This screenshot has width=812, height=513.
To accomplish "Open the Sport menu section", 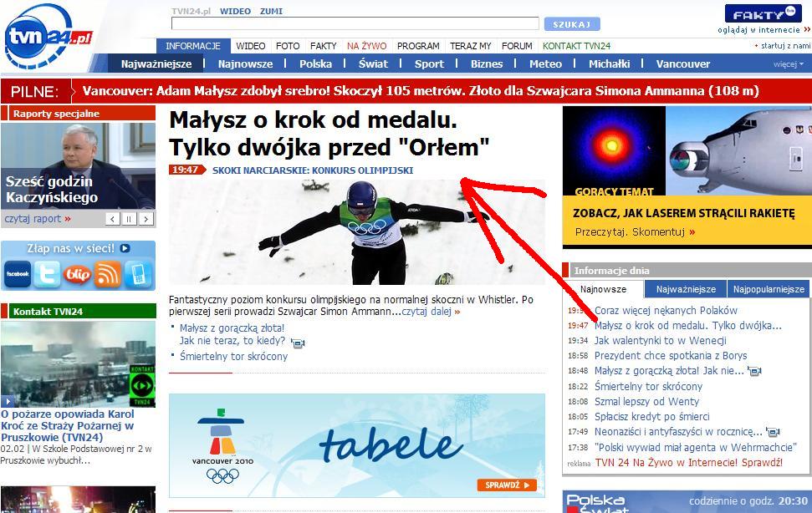I will point(429,63).
